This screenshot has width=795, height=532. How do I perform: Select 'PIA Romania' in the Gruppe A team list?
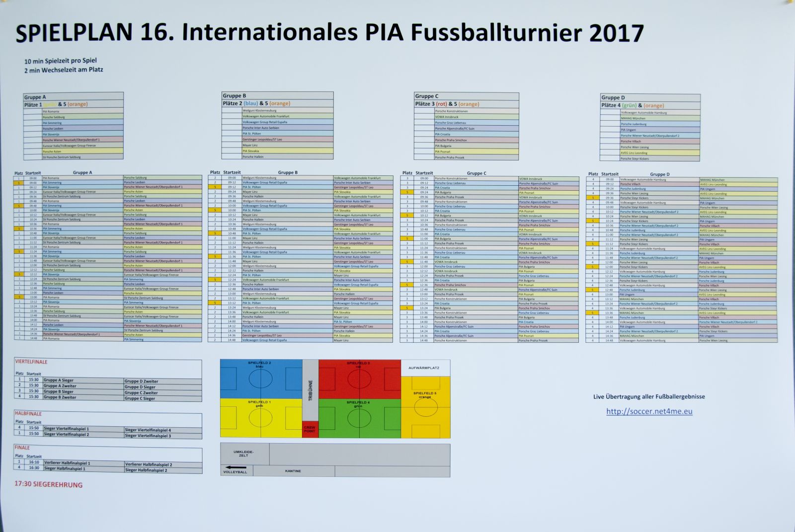[x=82, y=111]
